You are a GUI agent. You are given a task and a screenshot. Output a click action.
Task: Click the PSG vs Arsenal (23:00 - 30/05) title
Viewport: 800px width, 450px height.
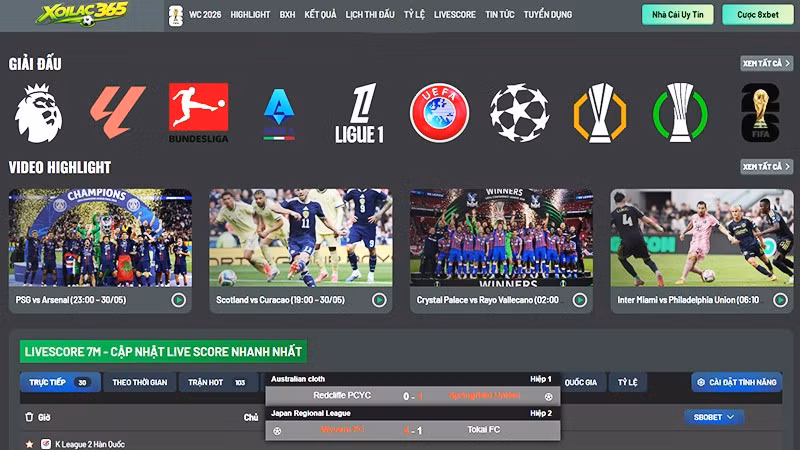click(x=71, y=300)
